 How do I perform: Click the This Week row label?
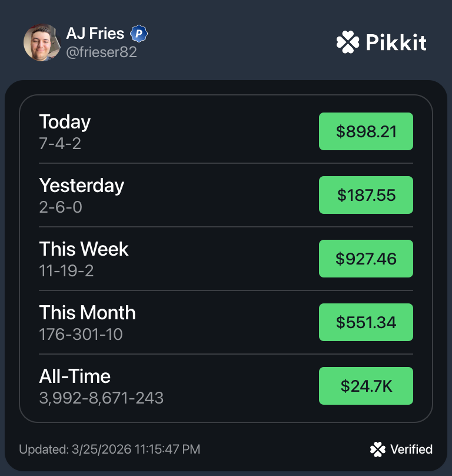[x=84, y=249]
